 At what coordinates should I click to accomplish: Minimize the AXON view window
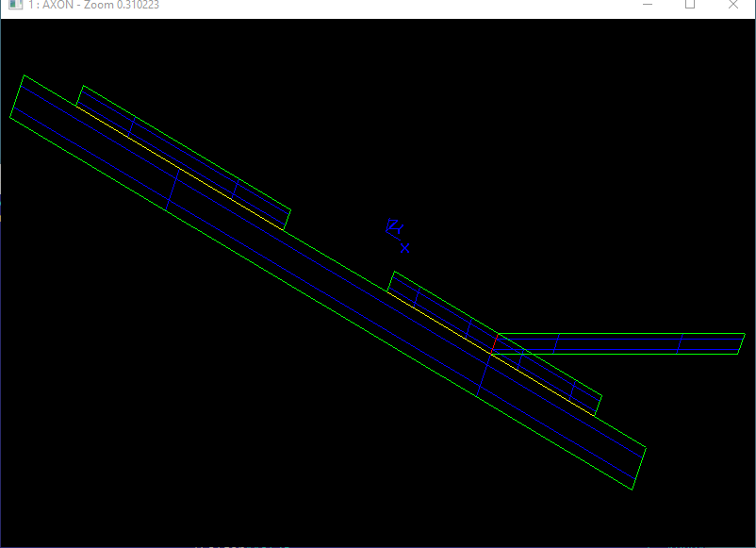point(648,6)
